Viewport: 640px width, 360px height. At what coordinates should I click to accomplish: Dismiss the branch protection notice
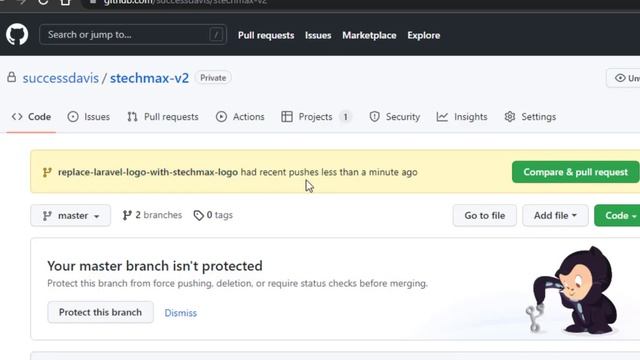180,313
